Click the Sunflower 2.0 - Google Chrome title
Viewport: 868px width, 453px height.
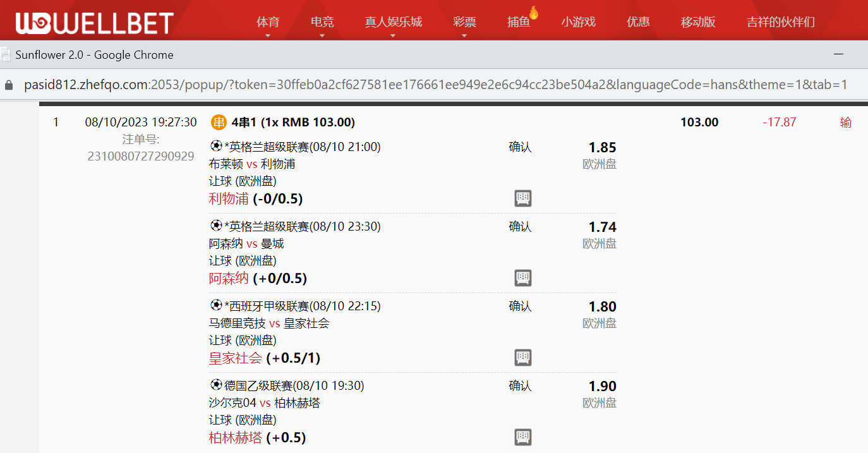(x=95, y=55)
